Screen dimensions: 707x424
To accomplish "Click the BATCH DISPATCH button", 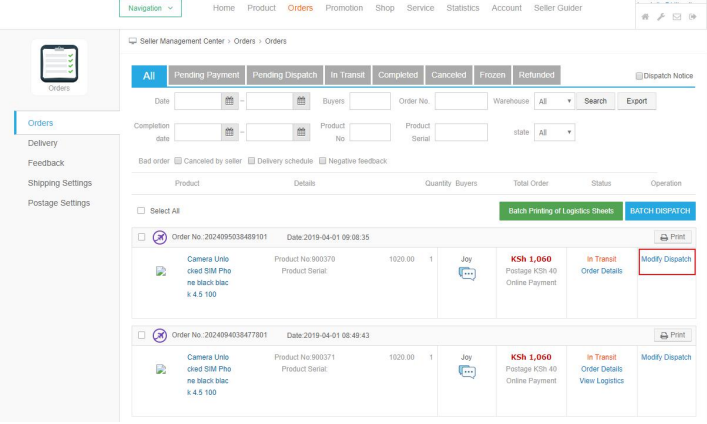I will (x=659, y=211).
